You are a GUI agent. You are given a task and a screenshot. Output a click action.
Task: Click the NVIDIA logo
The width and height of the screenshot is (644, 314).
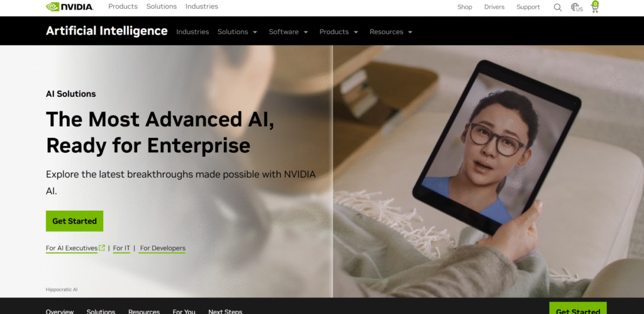[69, 6]
